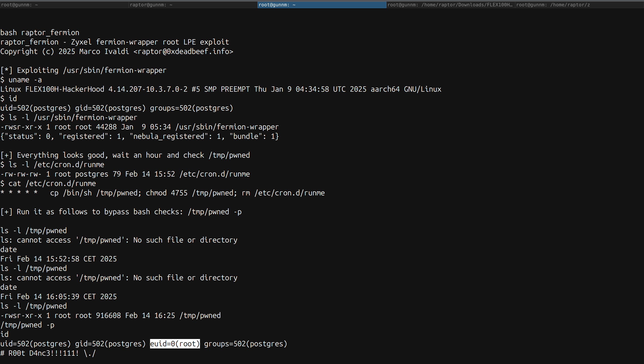Click the 916608-byte /tmp/pwned listing line
The width and height of the screenshot is (644, 364).
(110, 316)
